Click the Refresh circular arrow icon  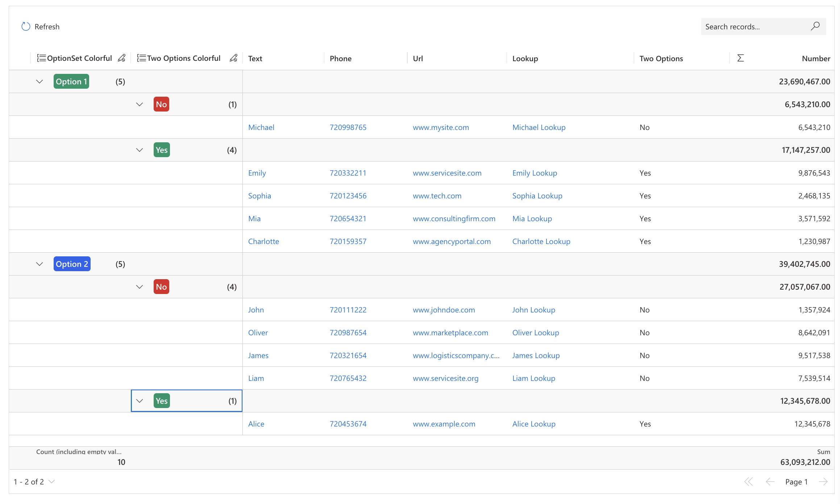coord(26,26)
